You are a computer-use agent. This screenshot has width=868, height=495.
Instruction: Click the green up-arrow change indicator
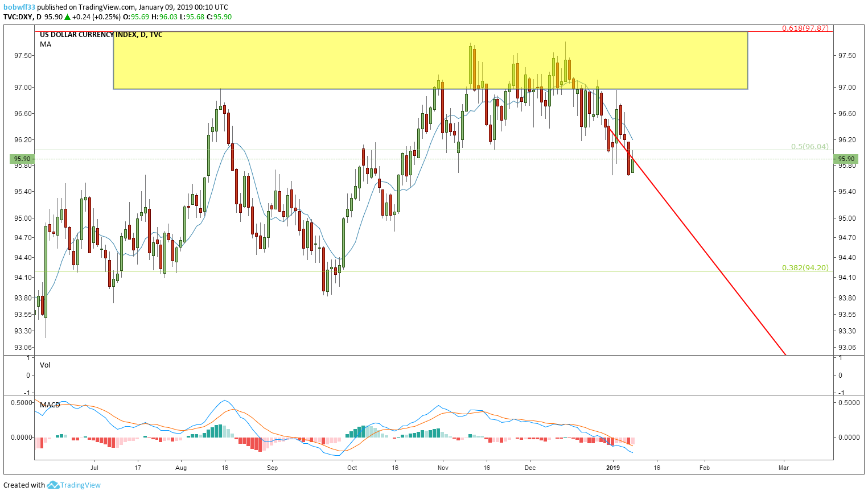click(67, 17)
